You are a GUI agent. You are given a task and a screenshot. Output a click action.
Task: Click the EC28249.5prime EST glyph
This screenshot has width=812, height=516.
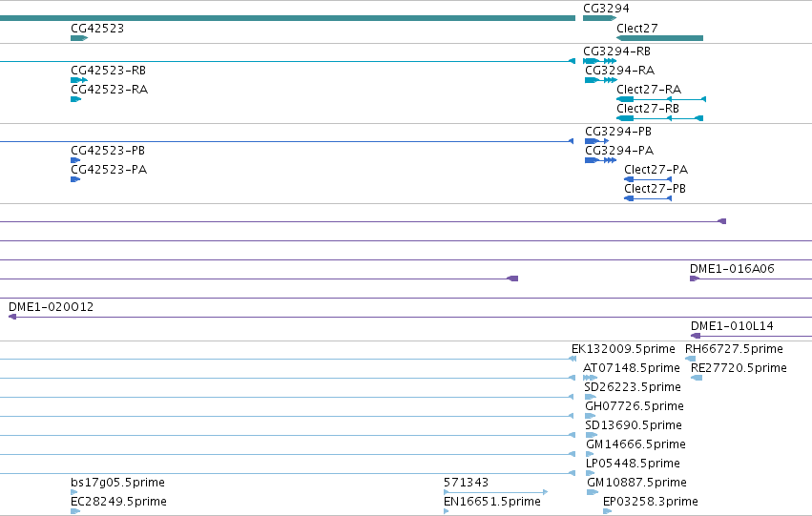[75, 511]
